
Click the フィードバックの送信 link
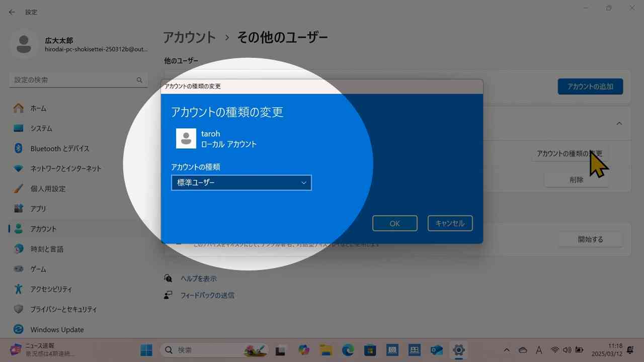207,295
